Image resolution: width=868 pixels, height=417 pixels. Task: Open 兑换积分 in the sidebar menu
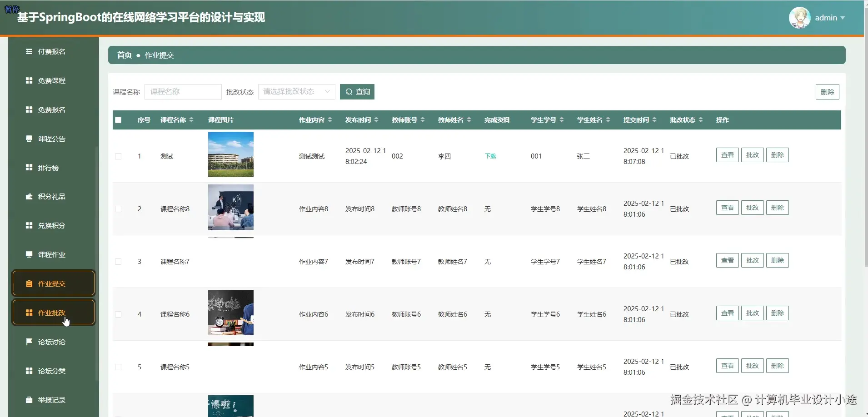pos(52,225)
